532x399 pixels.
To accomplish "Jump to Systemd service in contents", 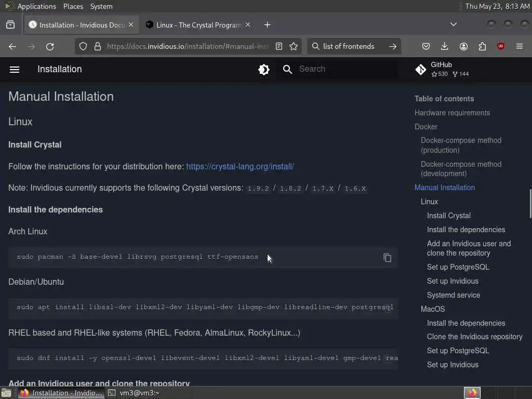I will 454,295.
